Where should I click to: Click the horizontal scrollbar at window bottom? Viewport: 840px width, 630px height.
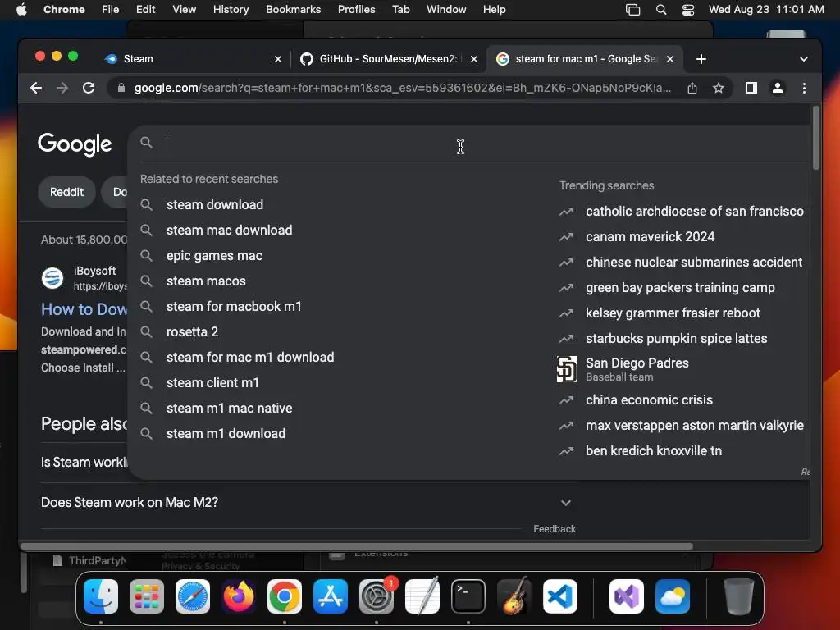pos(357,546)
